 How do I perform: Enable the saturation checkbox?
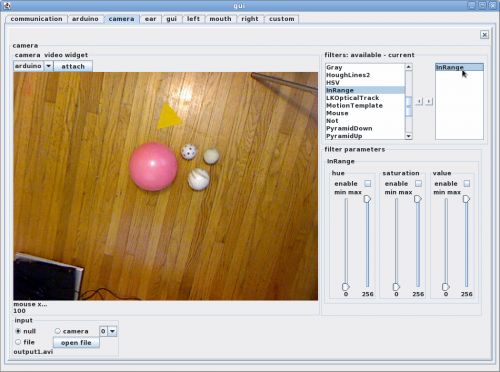[x=418, y=183]
